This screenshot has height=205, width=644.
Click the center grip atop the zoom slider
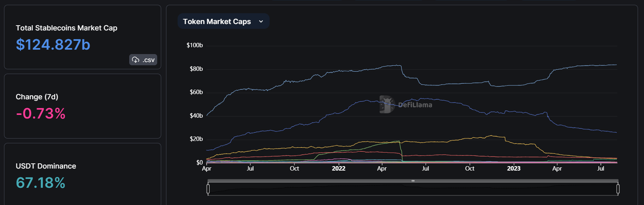pos(413,181)
